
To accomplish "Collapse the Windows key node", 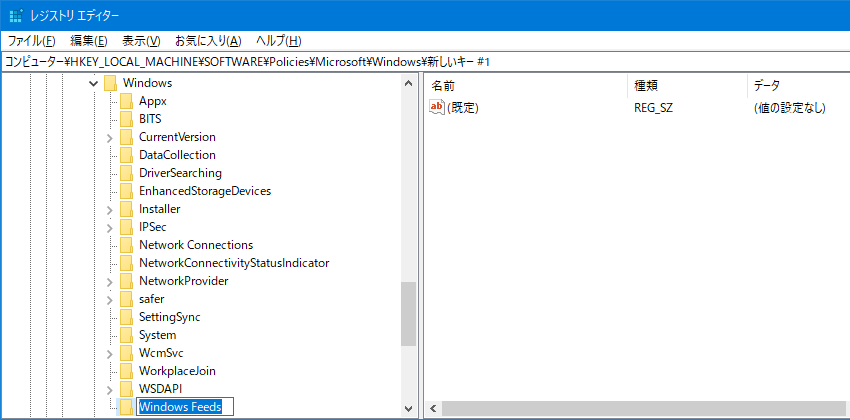I will [x=94, y=83].
